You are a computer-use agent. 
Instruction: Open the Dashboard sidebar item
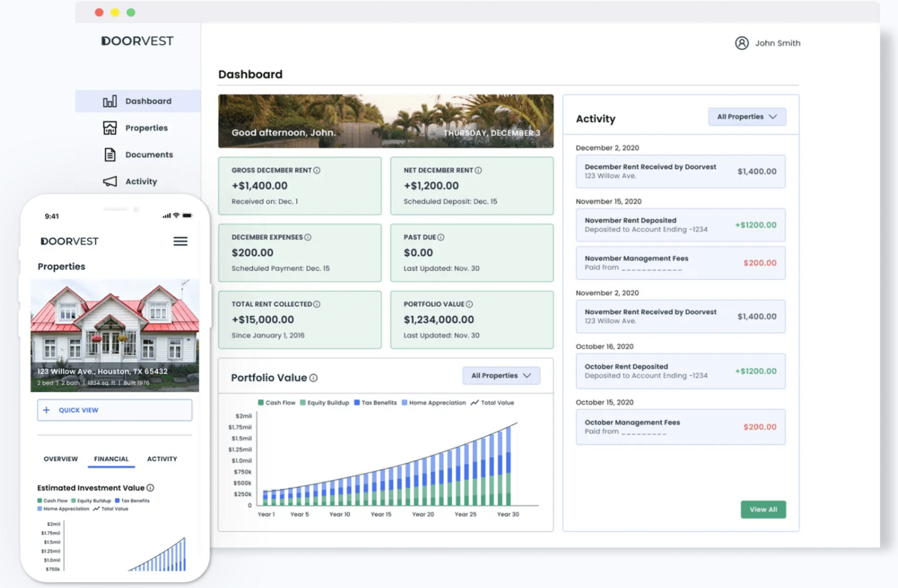[138, 101]
